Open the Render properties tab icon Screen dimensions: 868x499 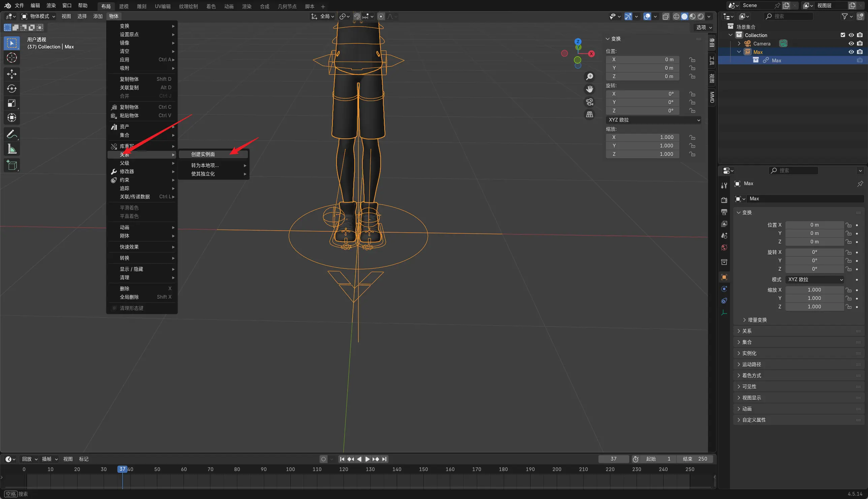[x=724, y=200]
